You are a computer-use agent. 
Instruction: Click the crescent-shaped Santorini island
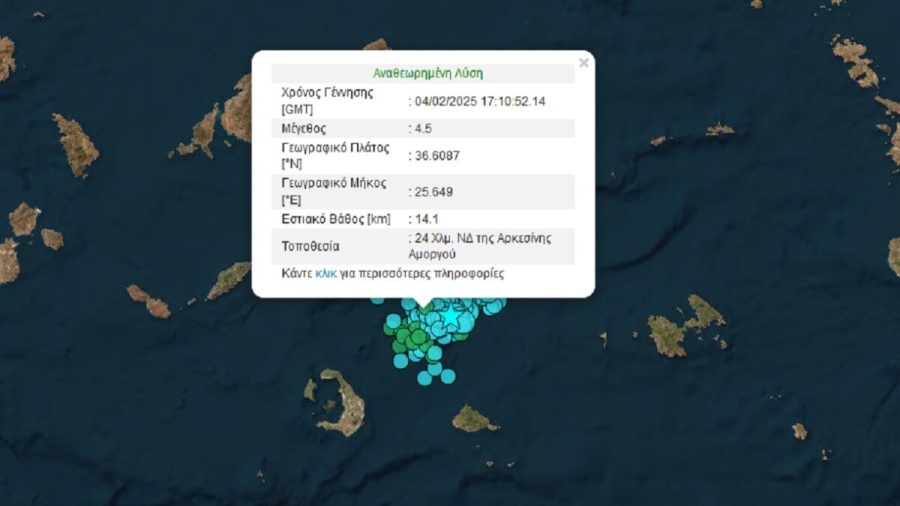[x=343, y=403]
